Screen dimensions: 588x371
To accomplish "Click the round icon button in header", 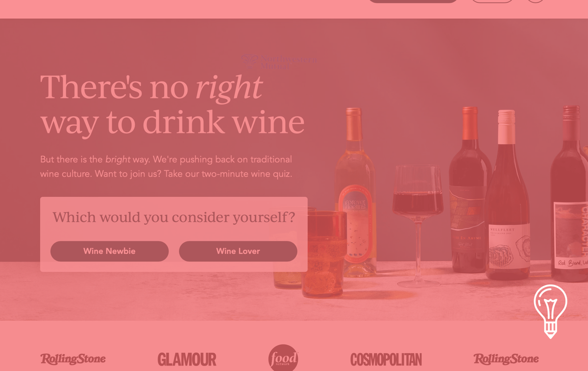I will click(536, 1).
